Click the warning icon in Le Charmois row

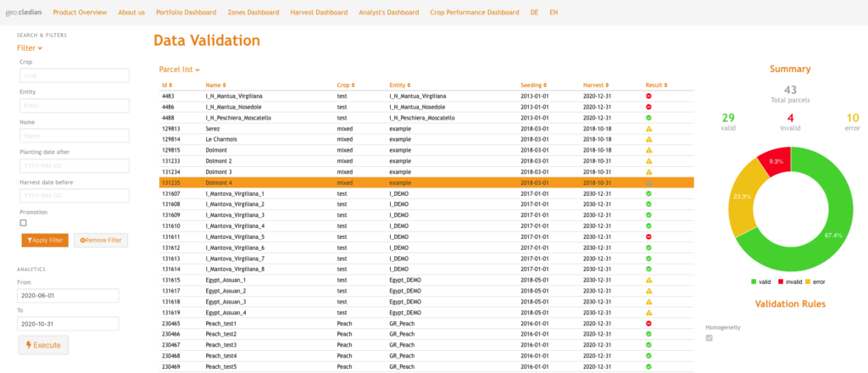click(648, 140)
